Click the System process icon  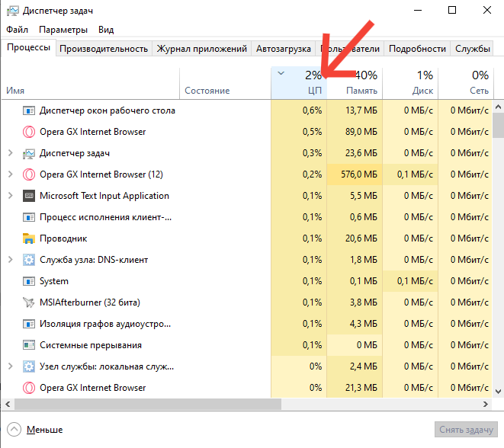(x=29, y=281)
